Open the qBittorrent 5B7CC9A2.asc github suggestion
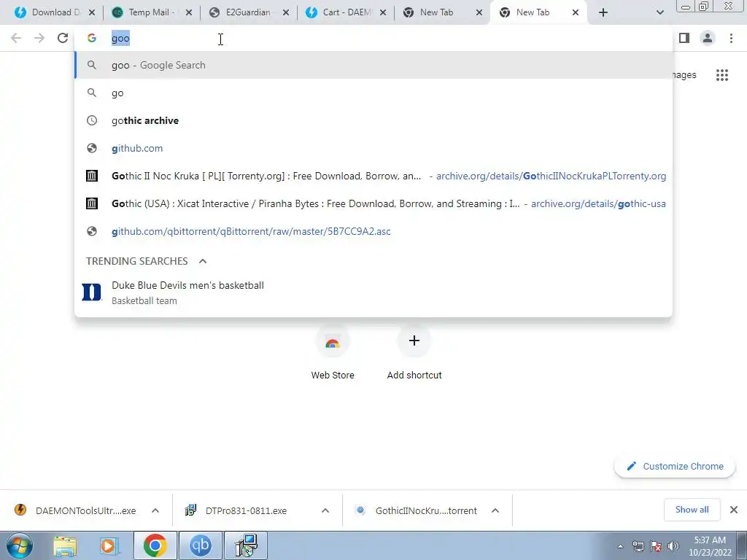 tap(374, 231)
